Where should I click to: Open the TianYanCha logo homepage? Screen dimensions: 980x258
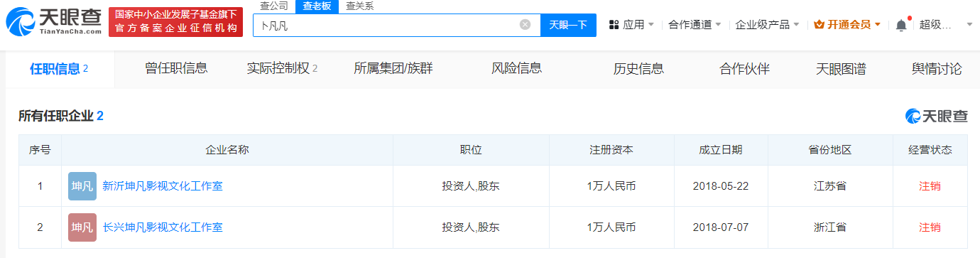[53, 23]
